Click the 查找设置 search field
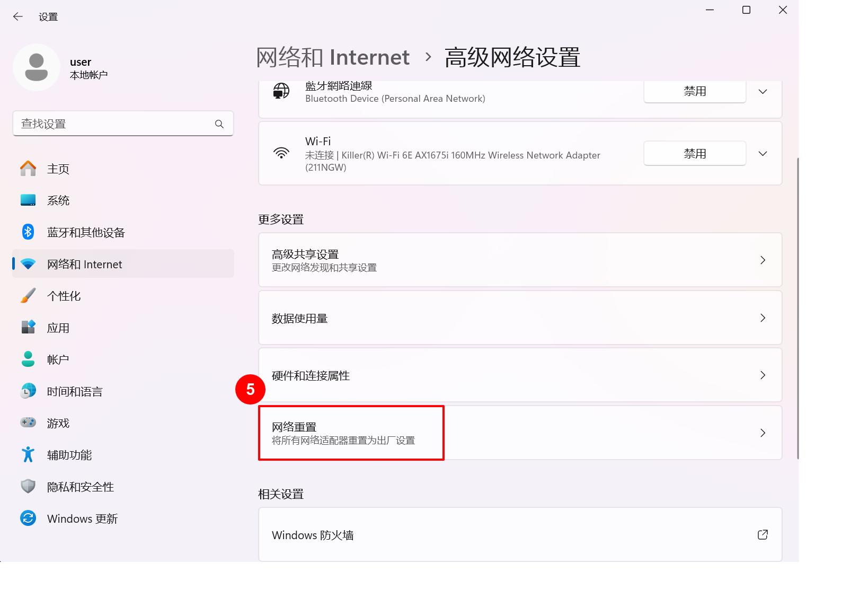The width and height of the screenshot is (868, 598). click(123, 124)
